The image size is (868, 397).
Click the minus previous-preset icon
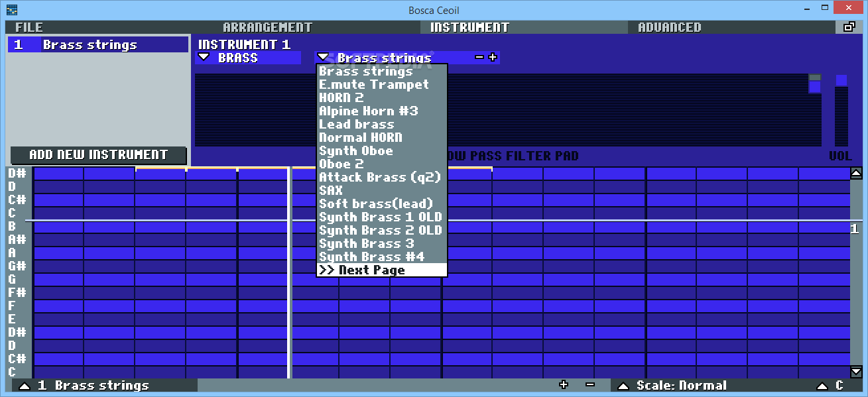pos(479,58)
